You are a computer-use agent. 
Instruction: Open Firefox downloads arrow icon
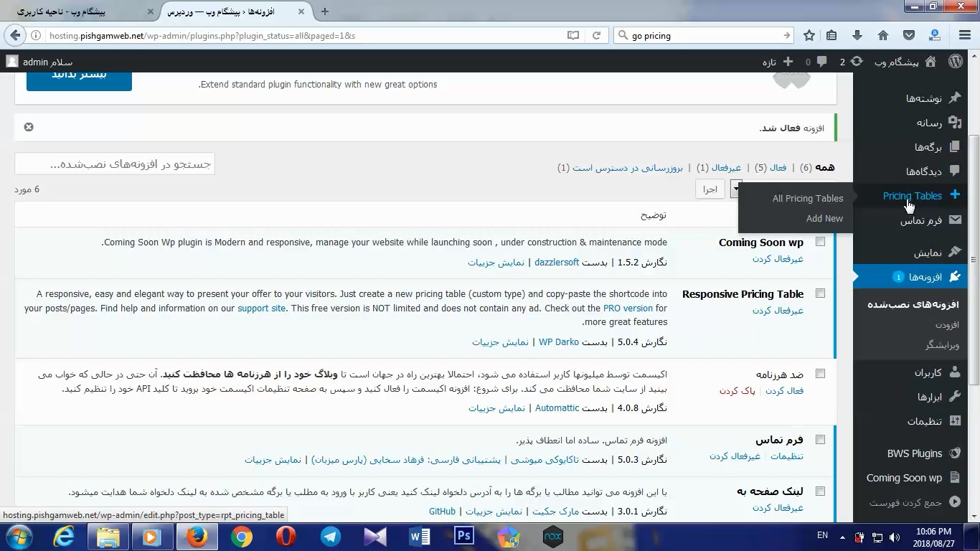pos(857,35)
